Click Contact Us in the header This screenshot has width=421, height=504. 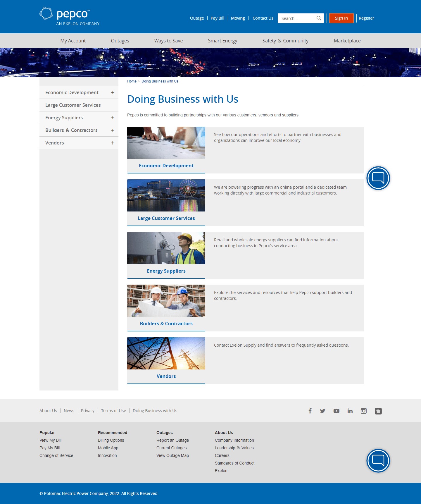coord(263,18)
